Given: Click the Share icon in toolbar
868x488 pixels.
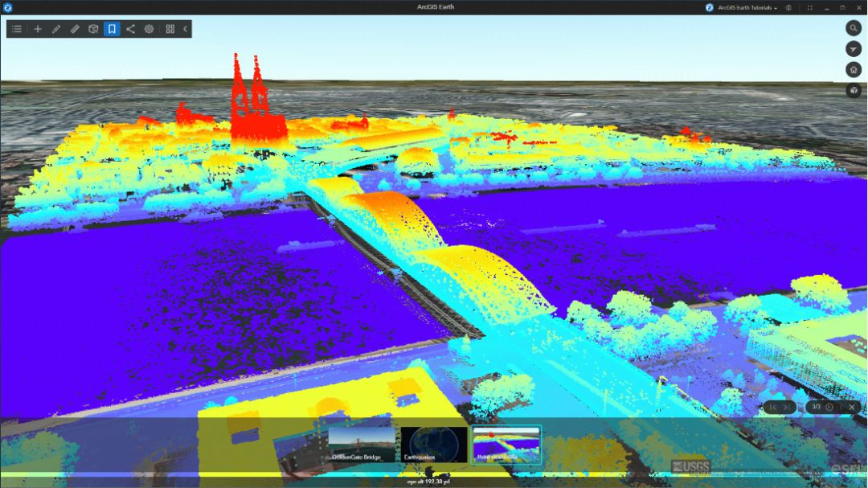Looking at the screenshot, I should (130, 29).
